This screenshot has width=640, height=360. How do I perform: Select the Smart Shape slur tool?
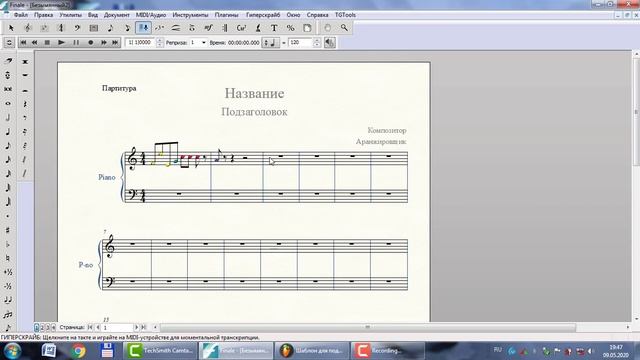pos(176,28)
